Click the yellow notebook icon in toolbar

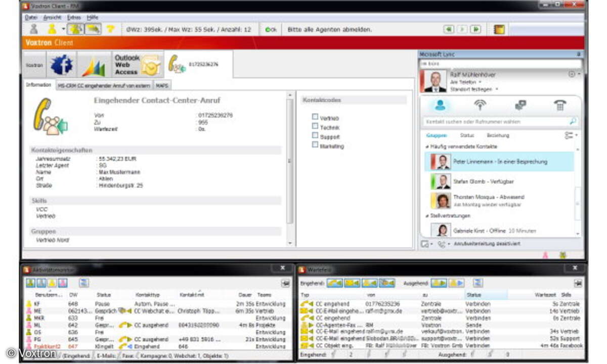(500, 29)
